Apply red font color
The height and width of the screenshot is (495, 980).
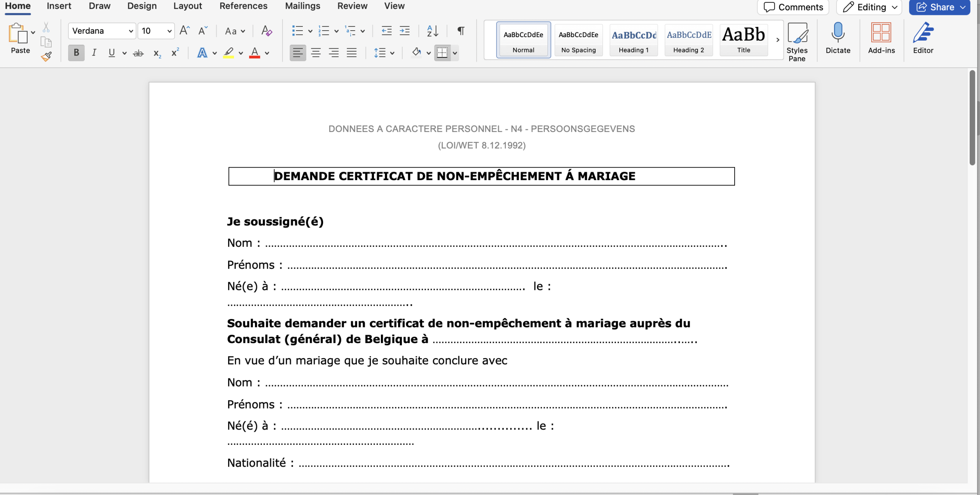[255, 53]
